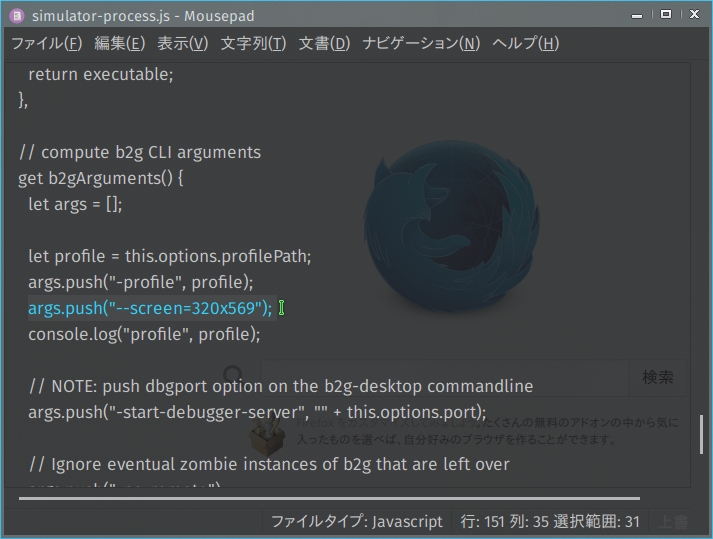Click the '// Ignore eventual zombie instances' comment
Screen dimensions: 713x539
[x=269, y=464]
